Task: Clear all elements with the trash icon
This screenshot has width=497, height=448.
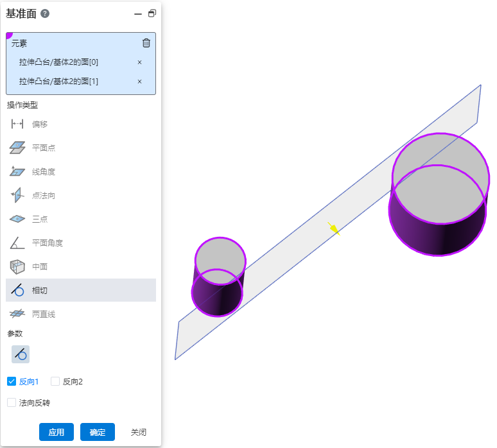Action: click(x=146, y=43)
